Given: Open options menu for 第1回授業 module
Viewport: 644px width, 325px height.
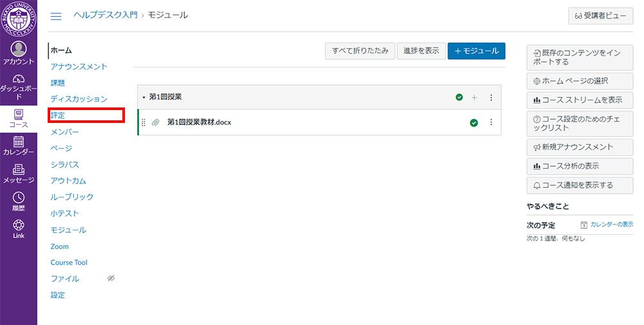Looking at the screenshot, I should coord(491,97).
